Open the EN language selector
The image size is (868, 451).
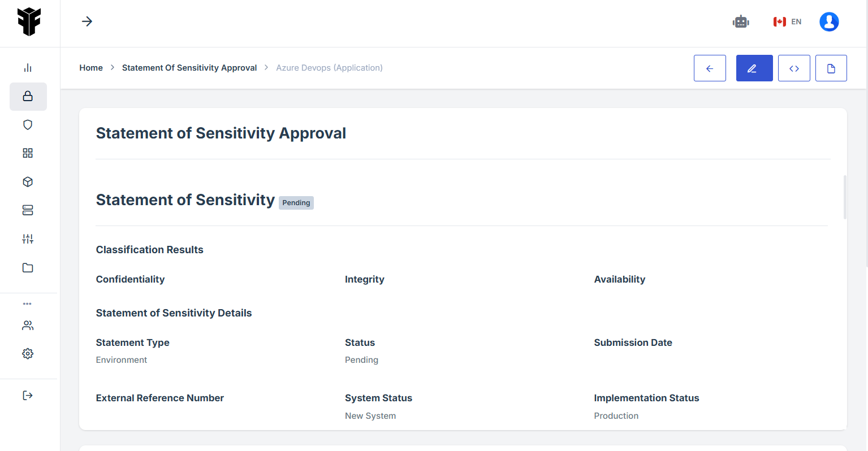point(788,22)
